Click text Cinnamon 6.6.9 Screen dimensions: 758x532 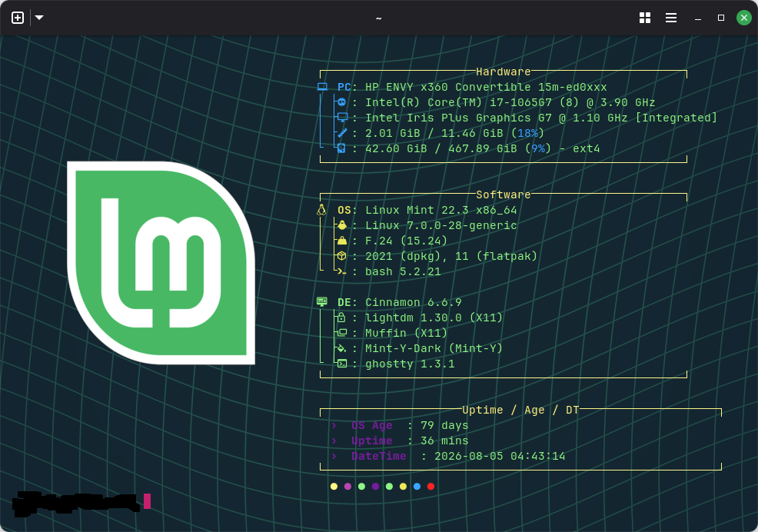click(414, 302)
